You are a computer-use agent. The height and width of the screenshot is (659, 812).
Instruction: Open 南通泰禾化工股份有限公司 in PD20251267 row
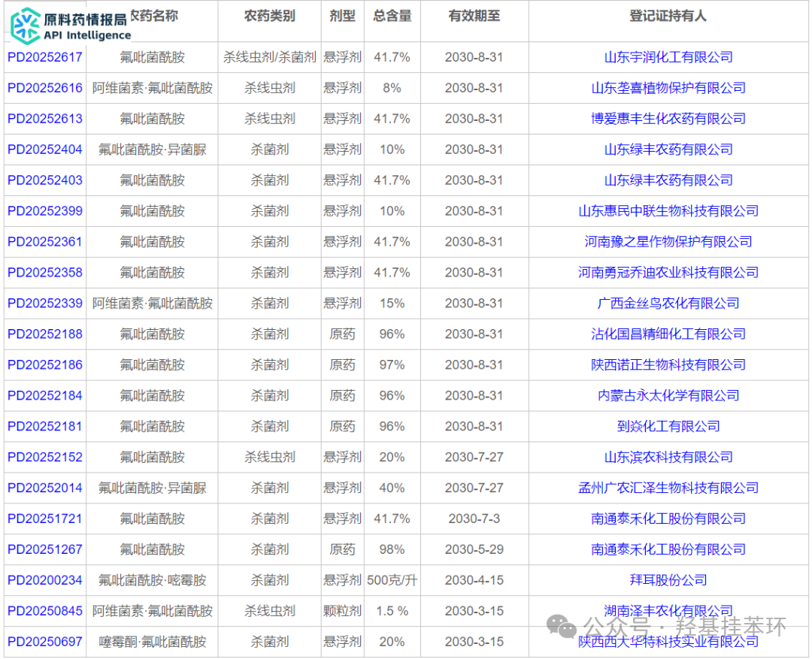point(668,549)
